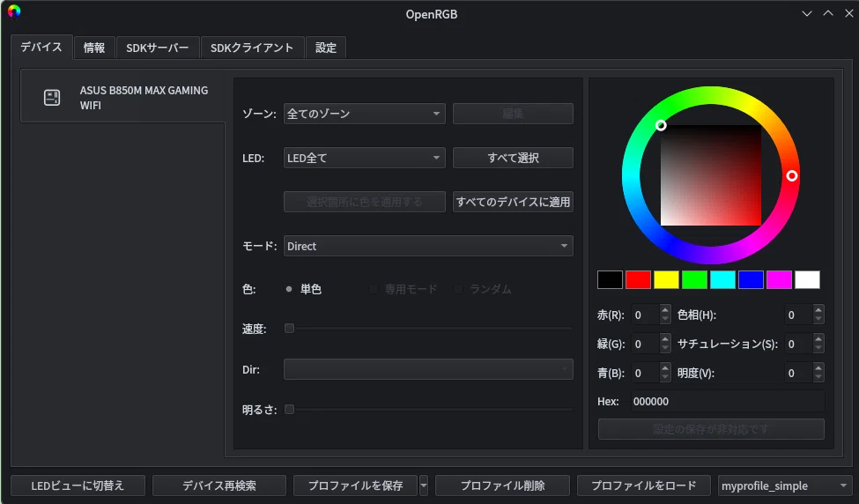
Task: Click the 明るさ slider handle
Action: pos(289,409)
